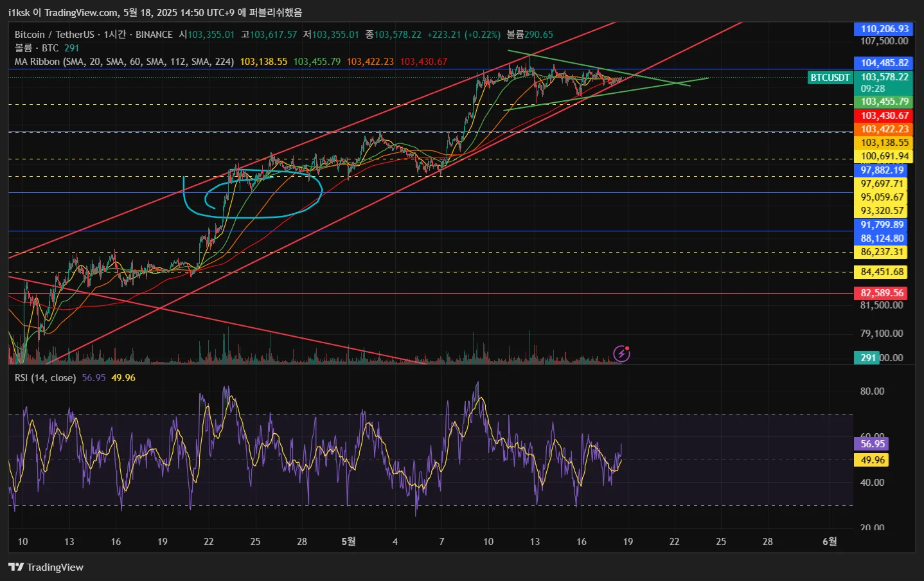Select the BTCUSDT symbol tag

click(830, 77)
